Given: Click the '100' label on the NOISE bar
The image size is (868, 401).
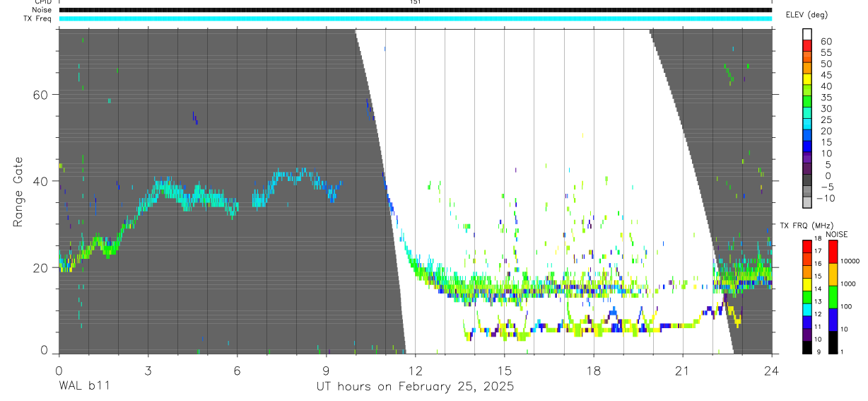Looking at the screenshot, I should 846,306.
